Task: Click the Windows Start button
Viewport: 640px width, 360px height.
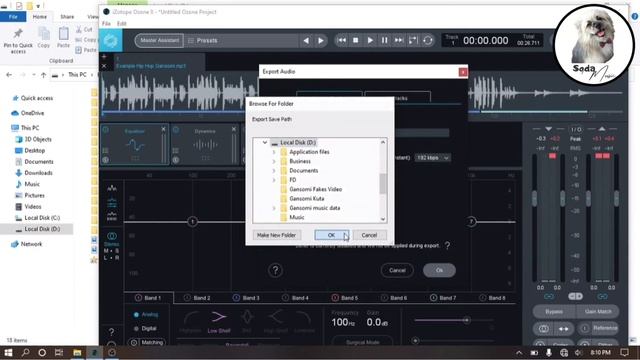Action: pyautogui.click(x=8, y=353)
